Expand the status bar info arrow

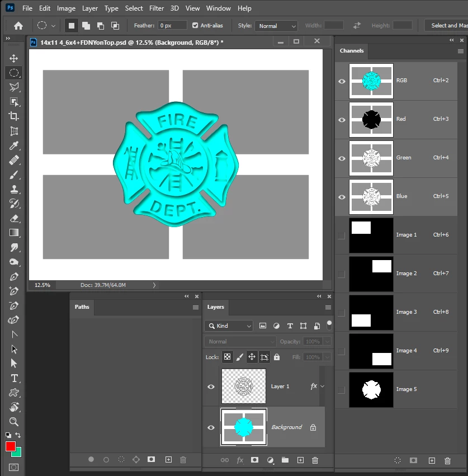pos(154,285)
